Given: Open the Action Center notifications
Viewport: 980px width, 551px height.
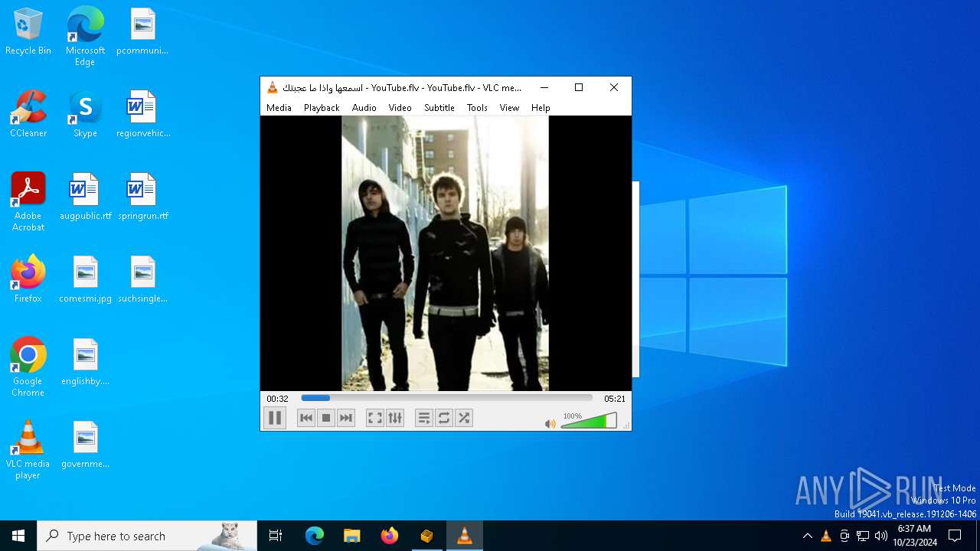Looking at the screenshot, I should tap(955, 536).
